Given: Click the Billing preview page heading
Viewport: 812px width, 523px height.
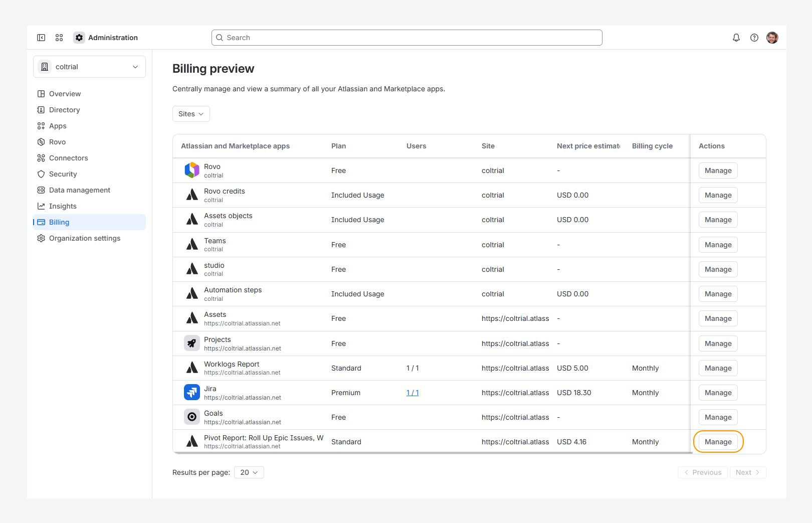Looking at the screenshot, I should (x=213, y=69).
